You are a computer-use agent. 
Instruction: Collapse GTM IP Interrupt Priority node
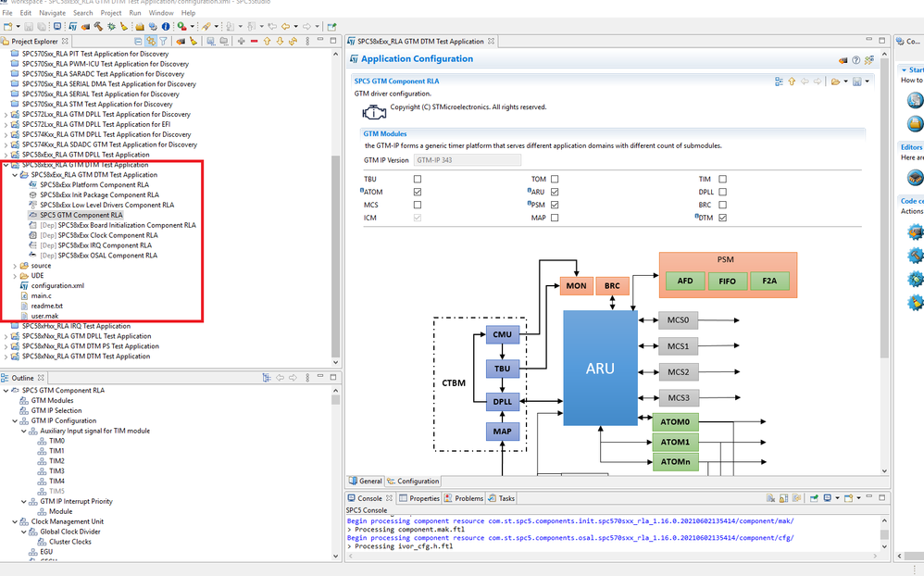(24, 502)
